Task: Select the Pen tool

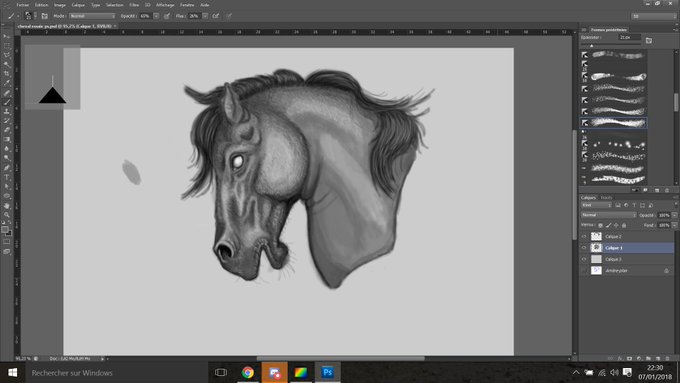Action: pos(7,167)
